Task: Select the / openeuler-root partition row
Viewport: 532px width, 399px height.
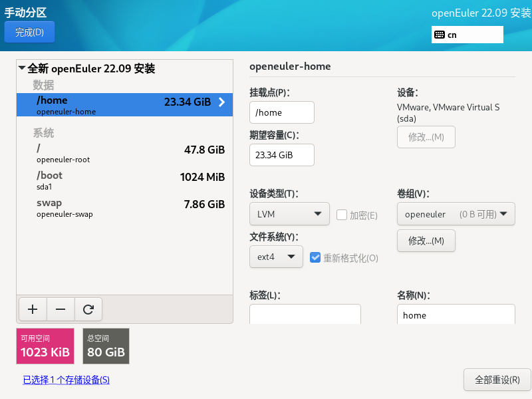Action: [124, 154]
